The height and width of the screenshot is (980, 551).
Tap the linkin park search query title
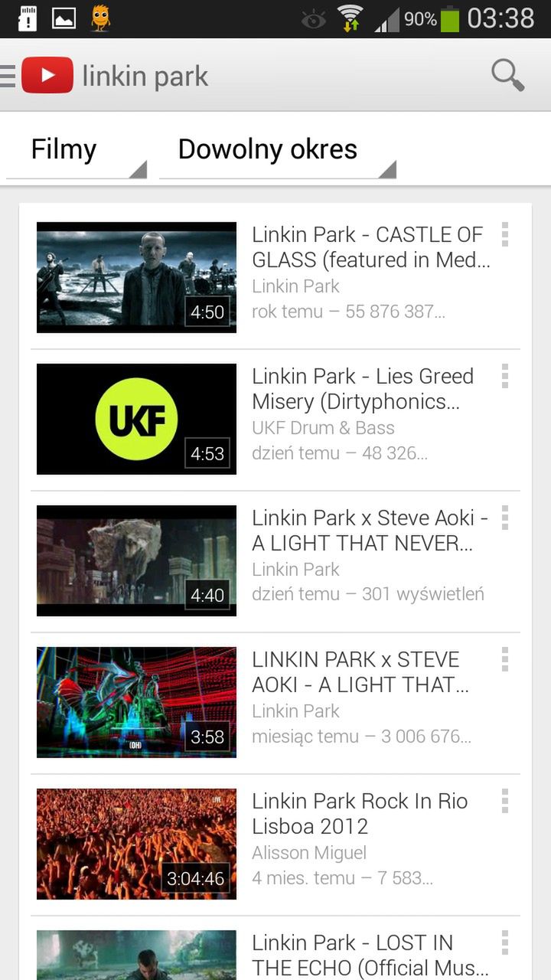145,76
